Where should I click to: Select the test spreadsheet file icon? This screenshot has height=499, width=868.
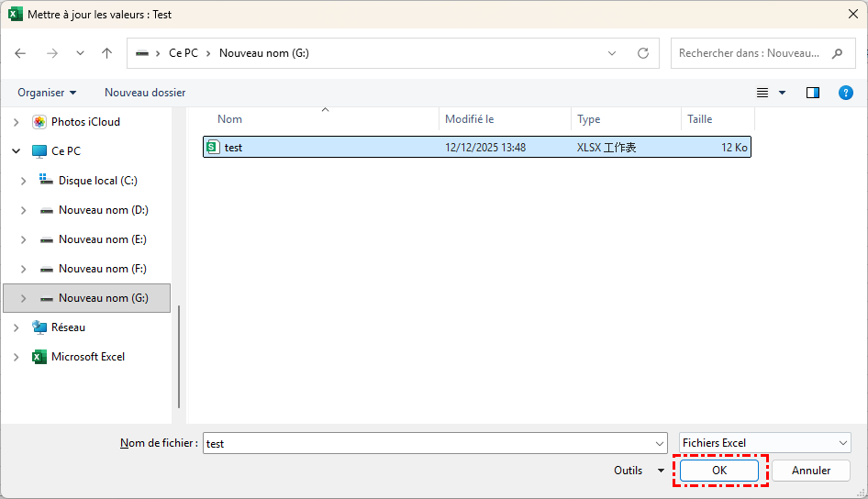(213, 147)
